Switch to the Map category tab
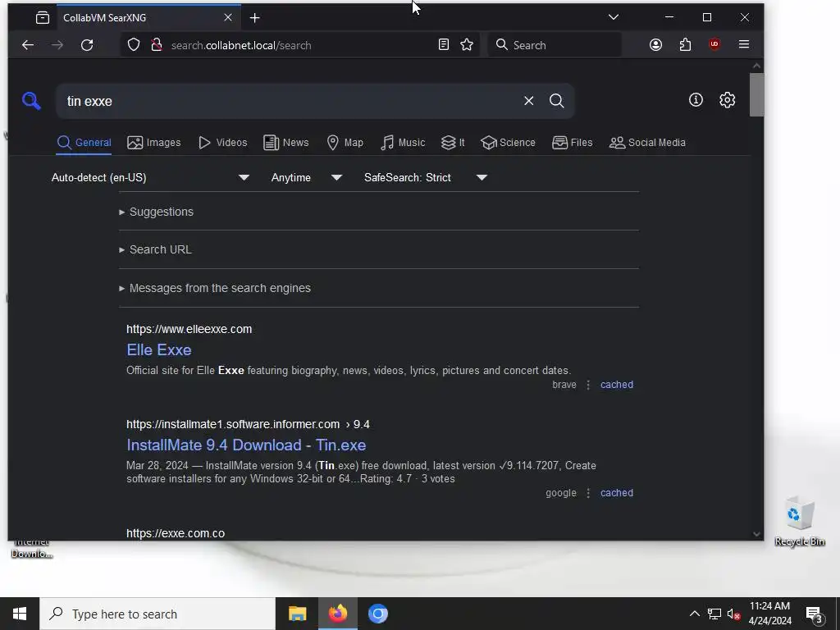The image size is (840, 630). [345, 143]
